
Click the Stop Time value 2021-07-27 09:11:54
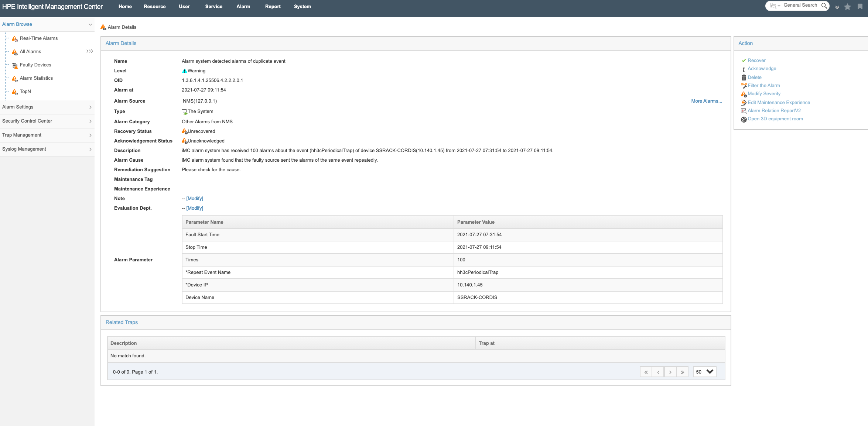tap(479, 247)
